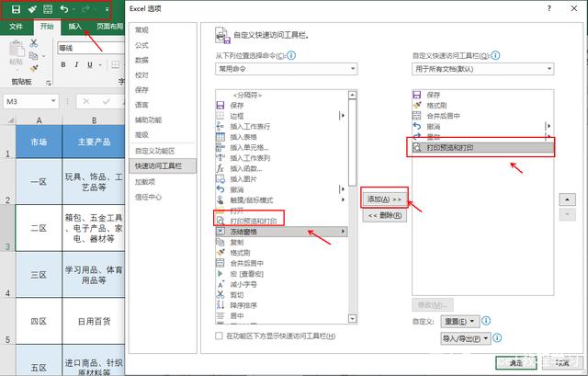
Task: Click the info icon beside the 重置 button
Action: 486,321
